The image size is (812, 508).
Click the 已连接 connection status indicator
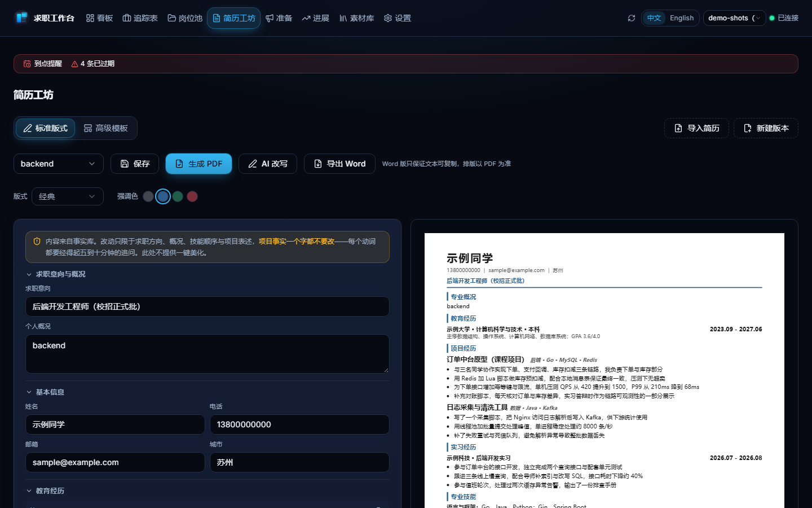[784, 18]
